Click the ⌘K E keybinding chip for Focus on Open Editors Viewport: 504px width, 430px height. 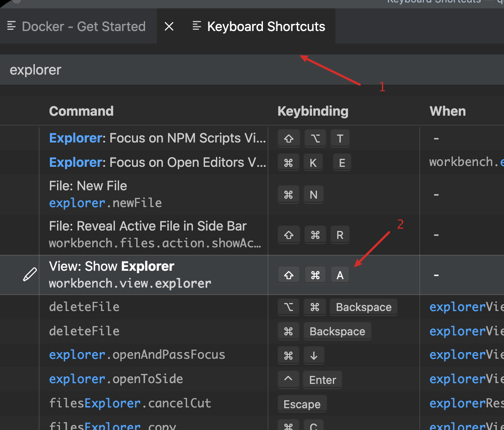point(314,162)
